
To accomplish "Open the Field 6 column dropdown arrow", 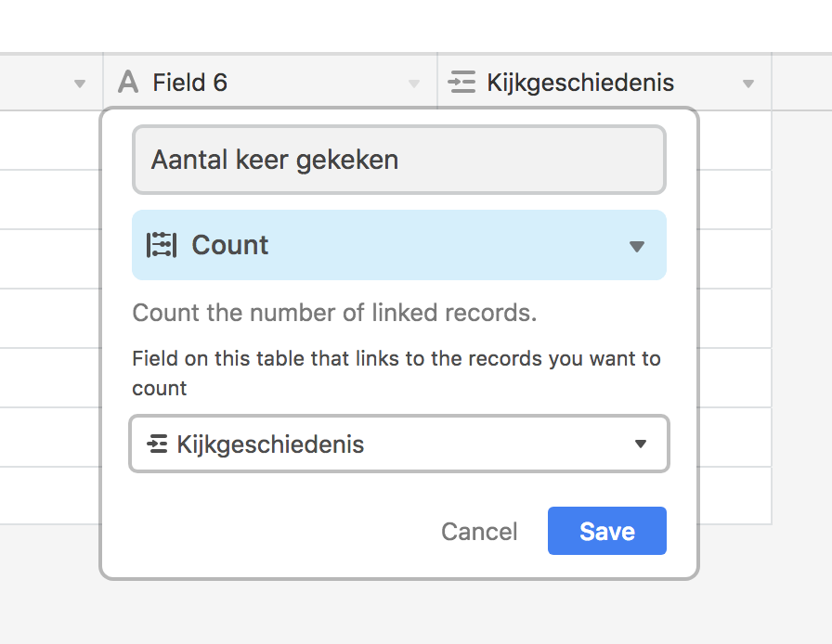I will 414,84.
